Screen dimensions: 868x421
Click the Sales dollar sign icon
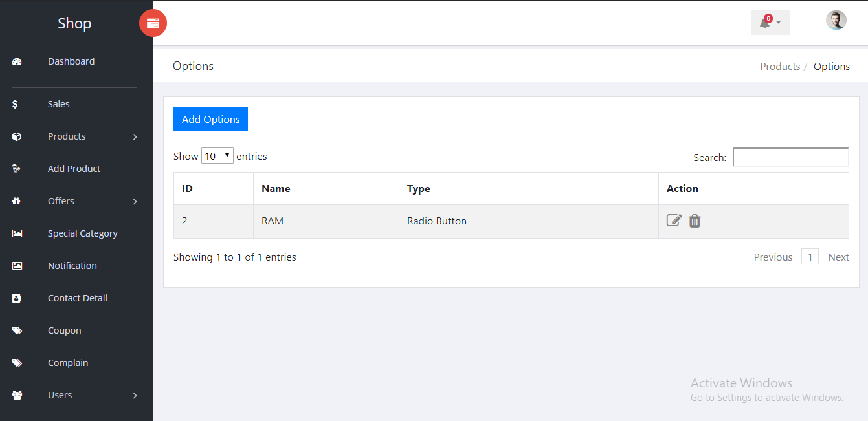15,104
